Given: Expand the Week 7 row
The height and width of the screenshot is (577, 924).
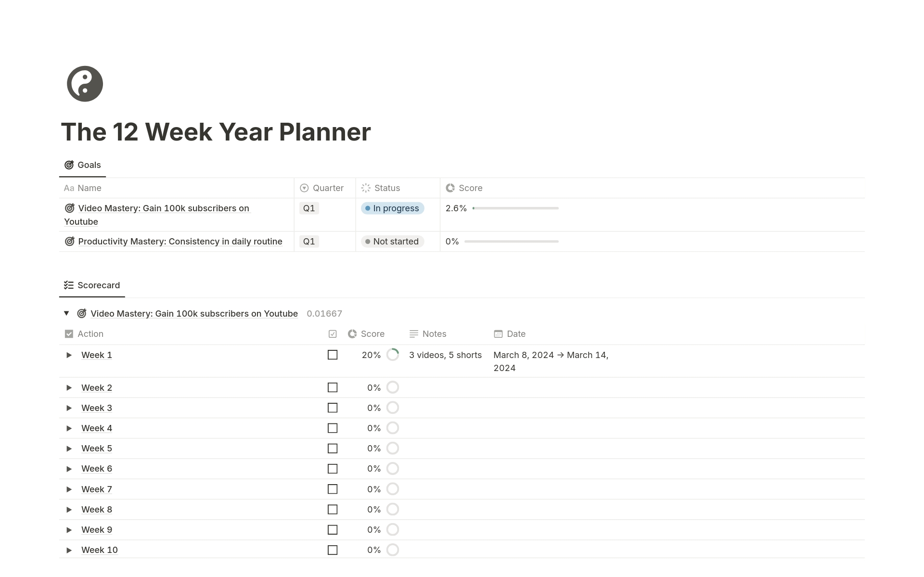Looking at the screenshot, I should [x=69, y=489].
